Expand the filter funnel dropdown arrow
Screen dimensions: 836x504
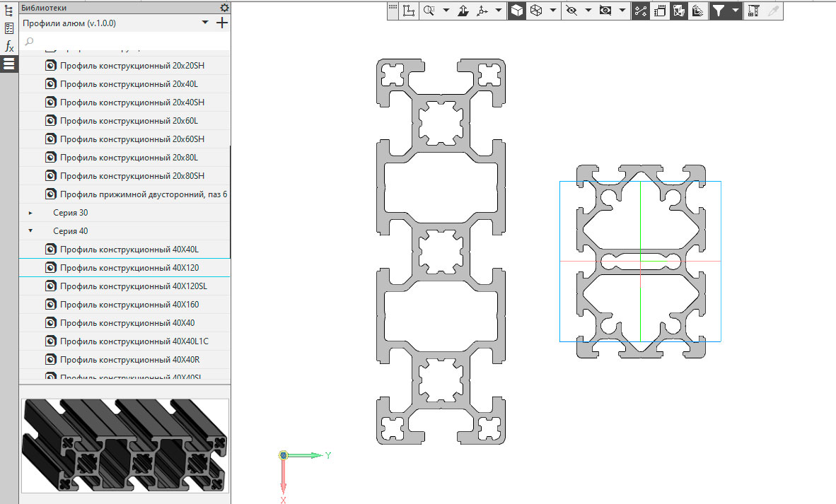point(736,11)
